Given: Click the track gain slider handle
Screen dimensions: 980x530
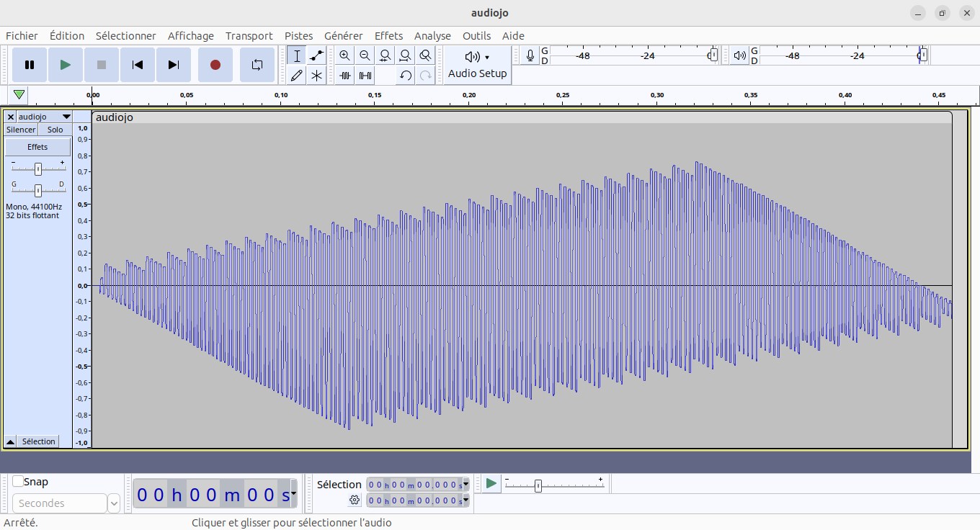Looking at the screenshot, I should point(38,169).
